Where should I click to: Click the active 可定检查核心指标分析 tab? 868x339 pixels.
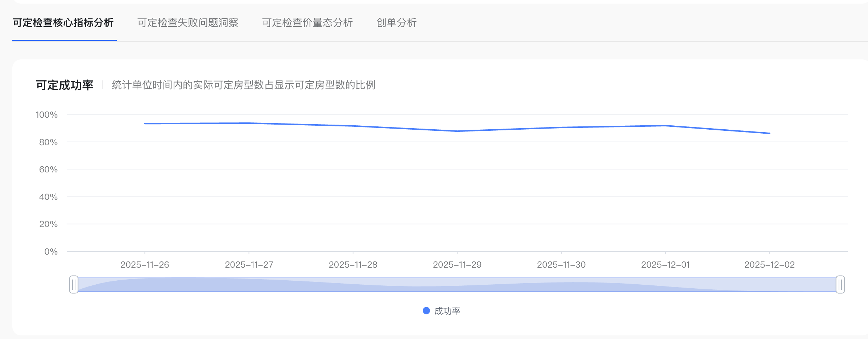pyautogui.click(x=63, y=23)
